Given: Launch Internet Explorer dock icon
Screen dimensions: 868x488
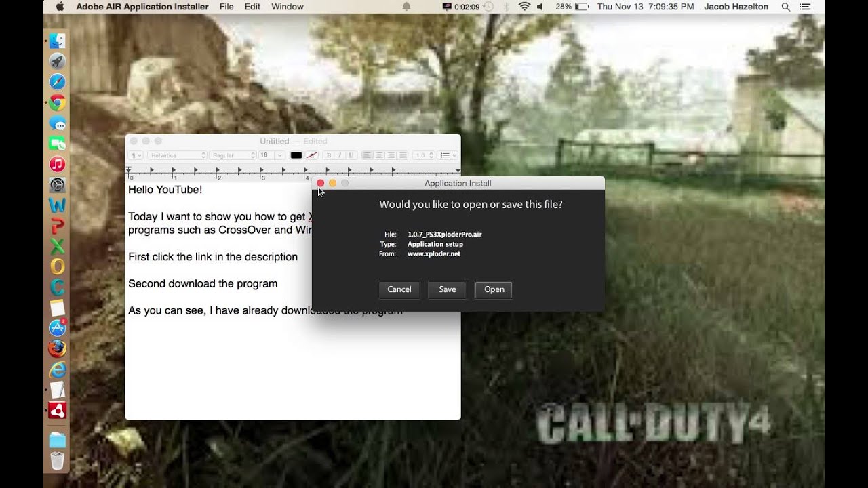Looking at the screenshot, I should 58,369.
